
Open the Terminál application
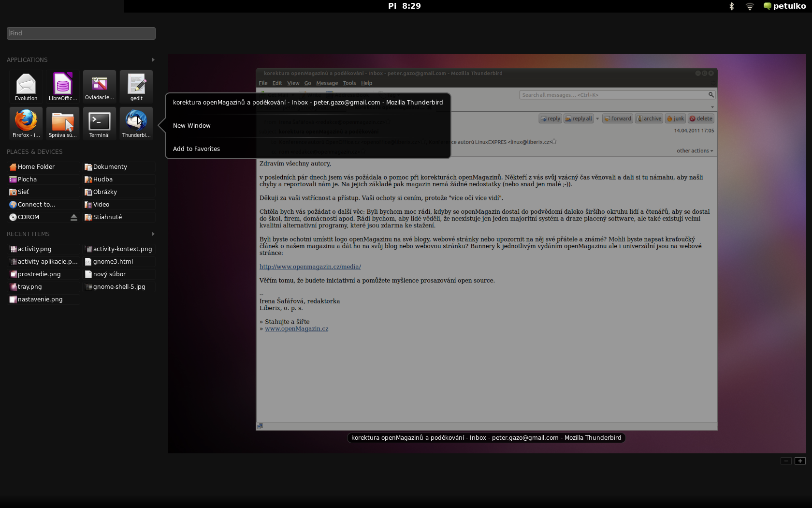pyautogui.click(x=100, y=123)
